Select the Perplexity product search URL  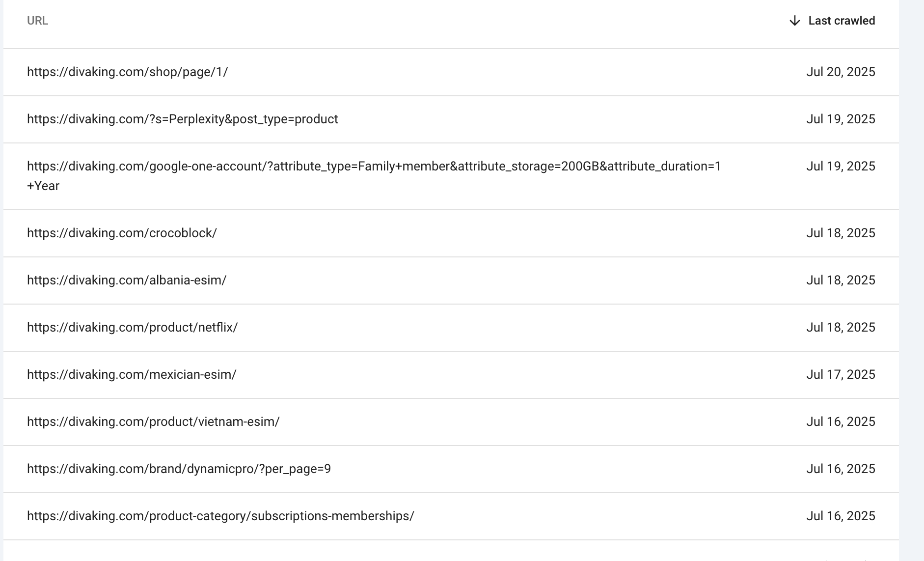coord(182,119)
